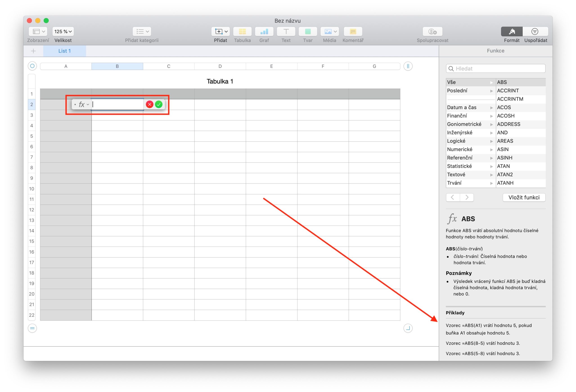Click the Přidat kategorii toolbar icon
Viewport: 576px width, 392px height.
142,31
